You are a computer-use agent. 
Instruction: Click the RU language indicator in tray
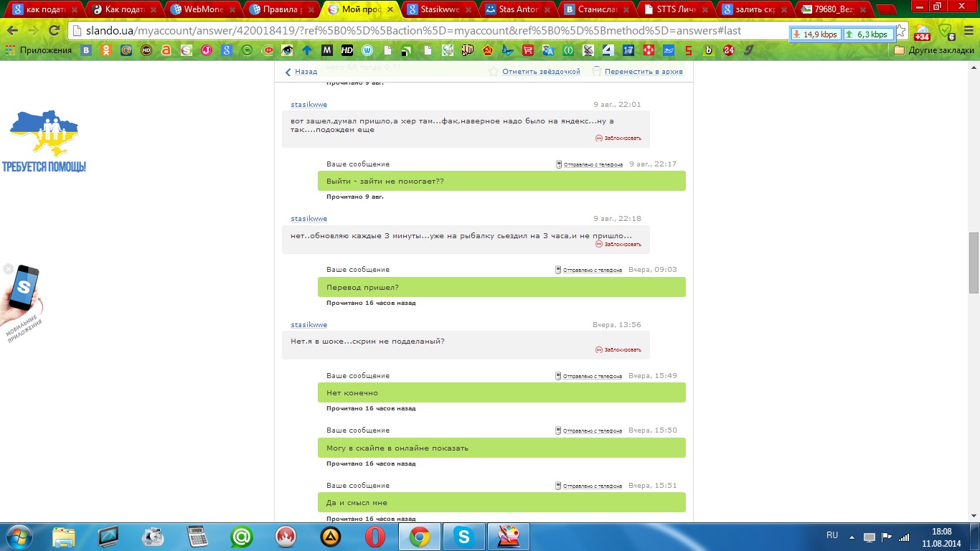tap(832, 536)
